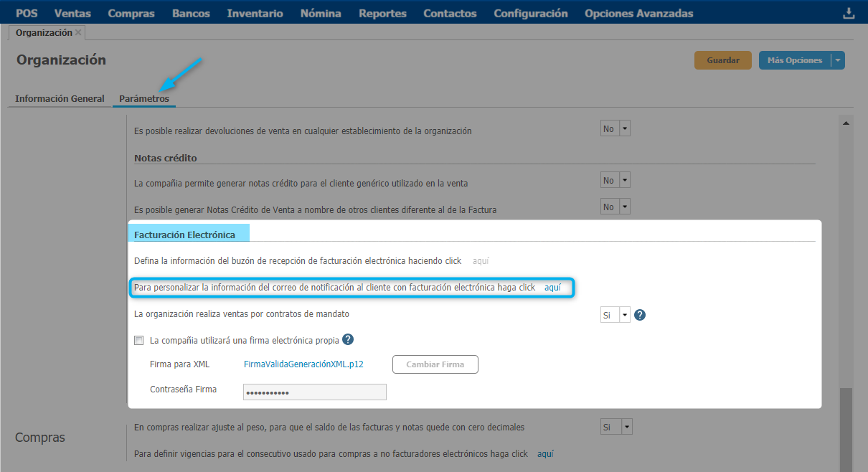
Task: Click 'aquí' link for correo de notificación
Action: (552, 288)
